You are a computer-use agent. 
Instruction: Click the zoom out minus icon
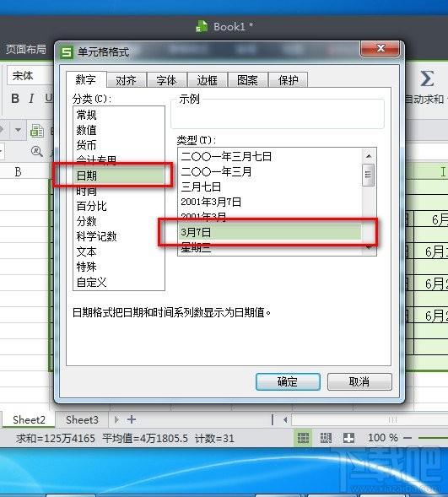[x=408, y=438]
